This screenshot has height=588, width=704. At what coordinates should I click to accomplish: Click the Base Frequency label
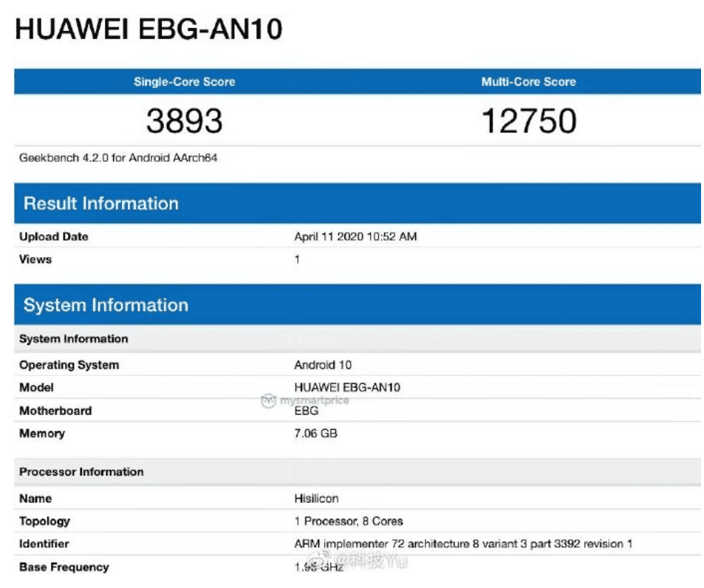point(64,567)
